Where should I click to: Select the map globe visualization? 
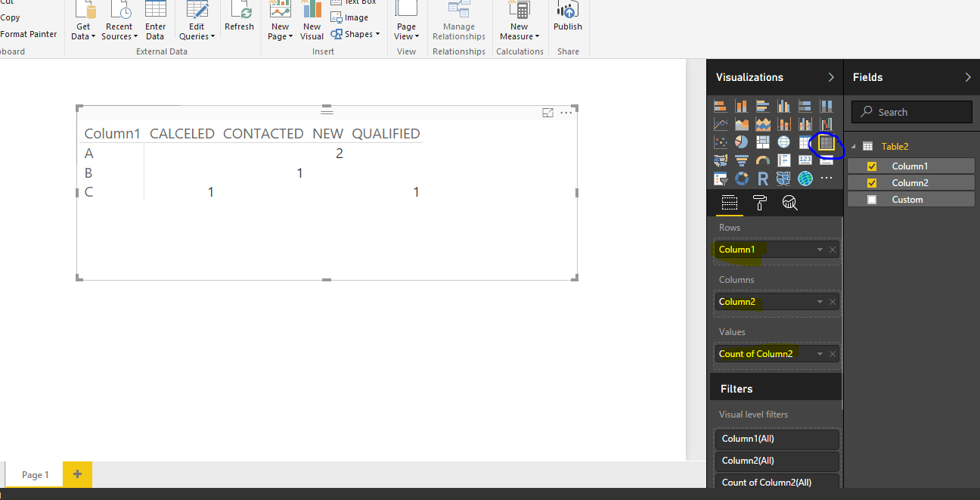[x=783, y=142]
